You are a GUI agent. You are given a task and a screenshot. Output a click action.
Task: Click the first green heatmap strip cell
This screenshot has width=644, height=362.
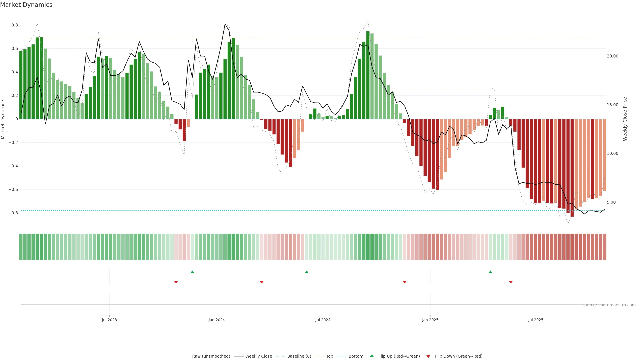point(21,247)
